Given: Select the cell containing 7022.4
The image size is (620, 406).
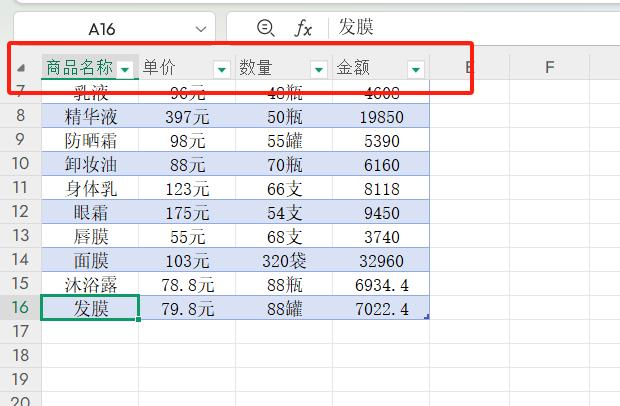Looking at the screenshot, I should [381, 308].
